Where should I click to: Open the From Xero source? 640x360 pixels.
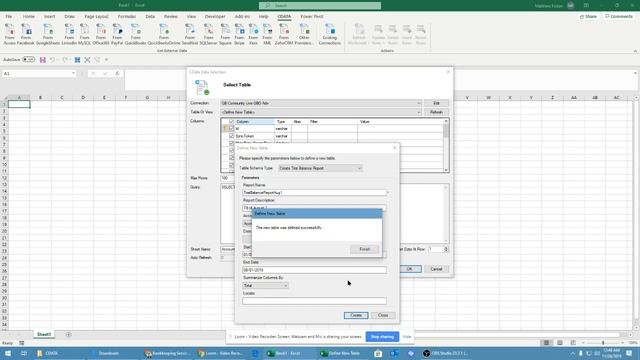[253, 34]
